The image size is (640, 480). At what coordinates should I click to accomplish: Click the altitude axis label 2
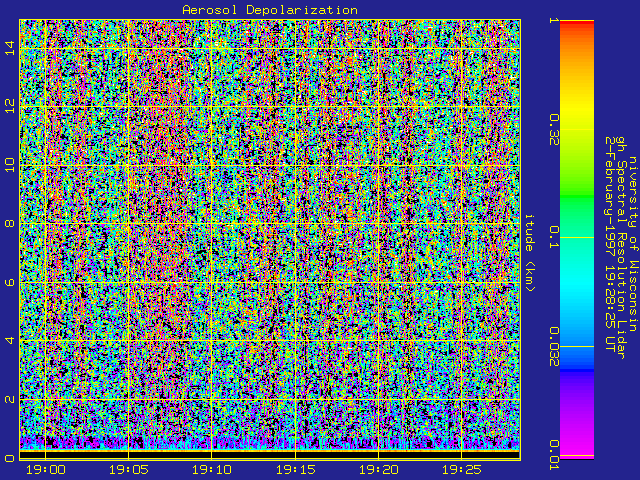(x=10, y=399)
